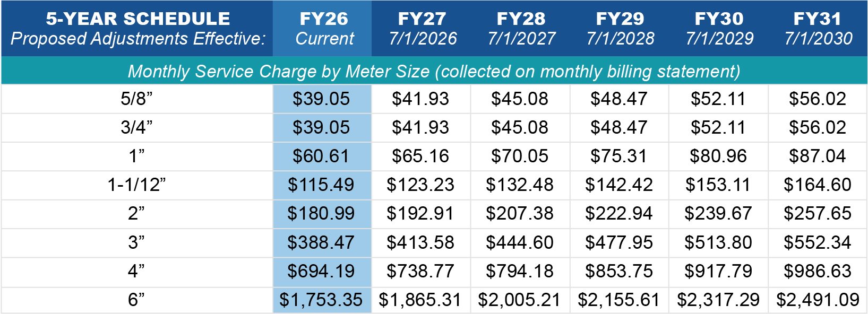
Task: Click the $60.61 current charge cell
Action: pyautogui.click(x=321, y=156)
